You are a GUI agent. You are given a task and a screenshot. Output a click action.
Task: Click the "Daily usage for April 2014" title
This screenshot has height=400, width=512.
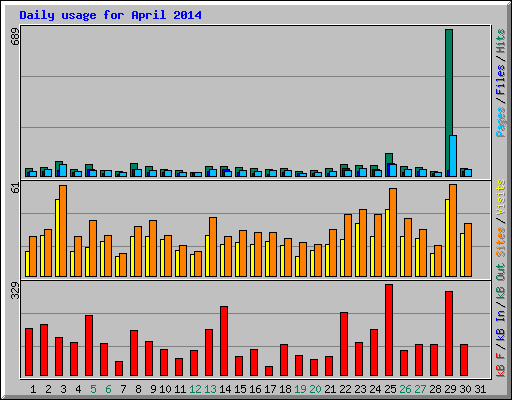[110, 15]
